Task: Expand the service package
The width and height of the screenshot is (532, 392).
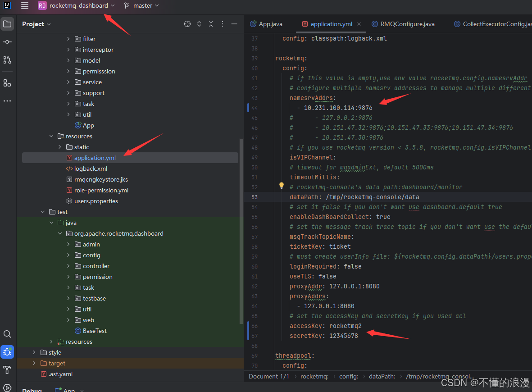Action: 68,82
